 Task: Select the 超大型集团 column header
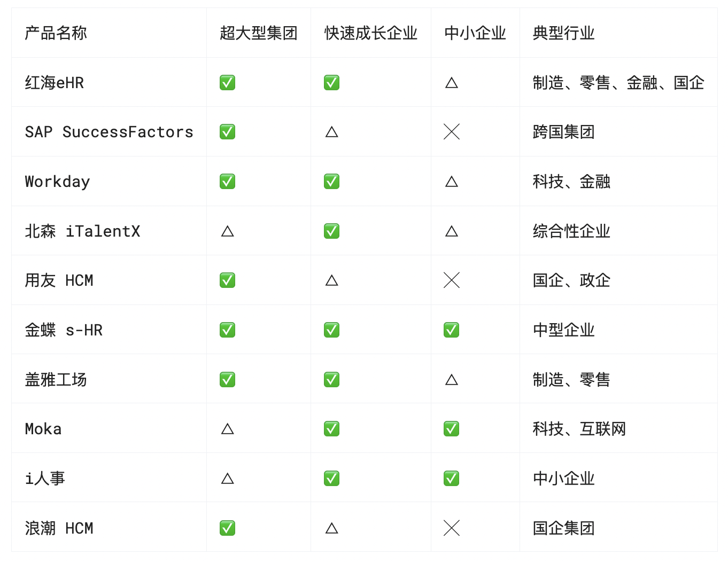tap(259, 33)
